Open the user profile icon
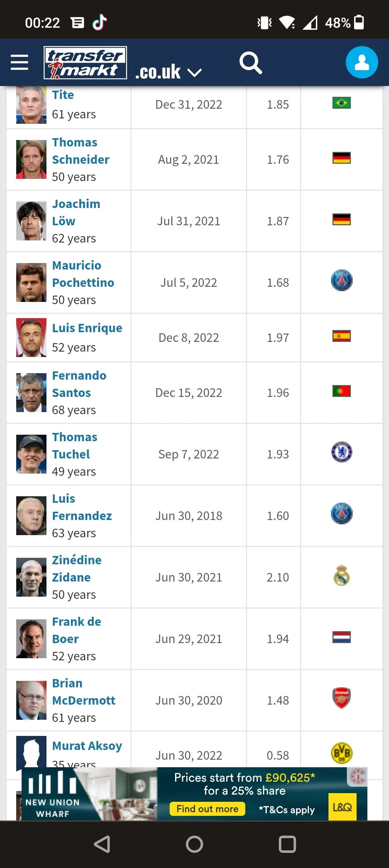Viewport: 389px width, 868px height. pyautogui.click(x=362, y=62)
